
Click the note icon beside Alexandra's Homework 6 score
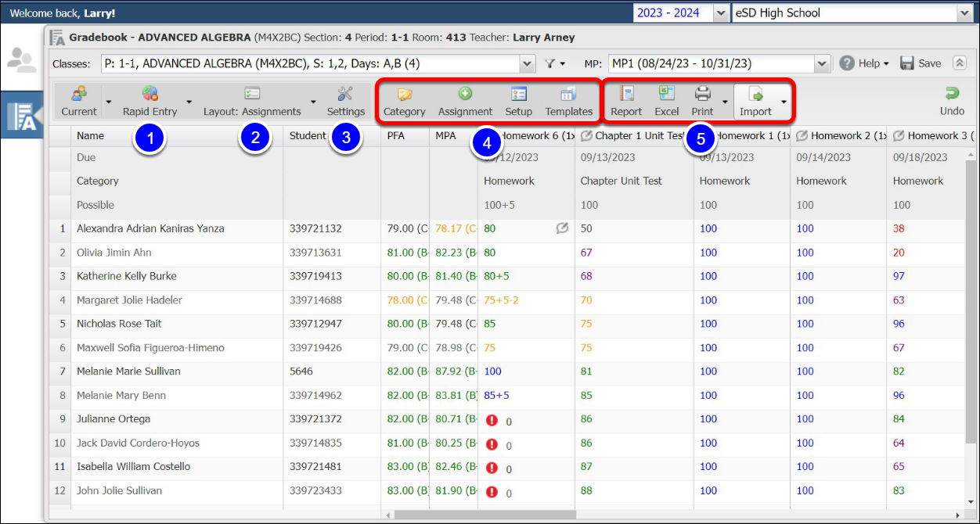[562, 228]
